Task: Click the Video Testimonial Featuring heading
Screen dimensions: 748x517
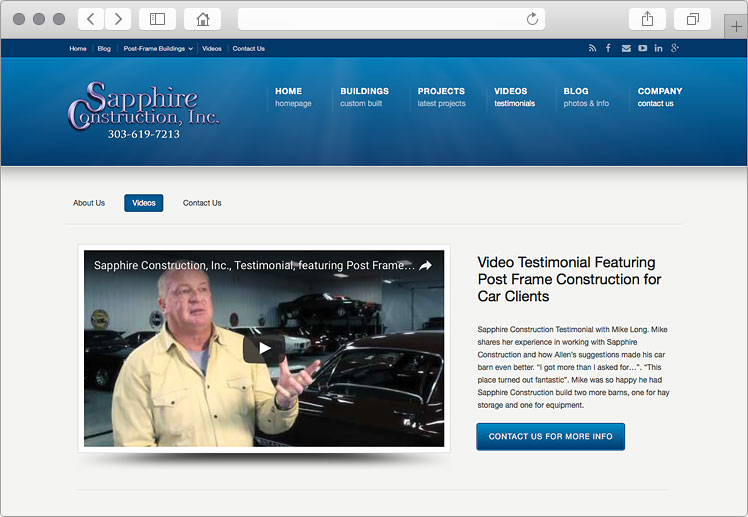Action: point(569,279)
